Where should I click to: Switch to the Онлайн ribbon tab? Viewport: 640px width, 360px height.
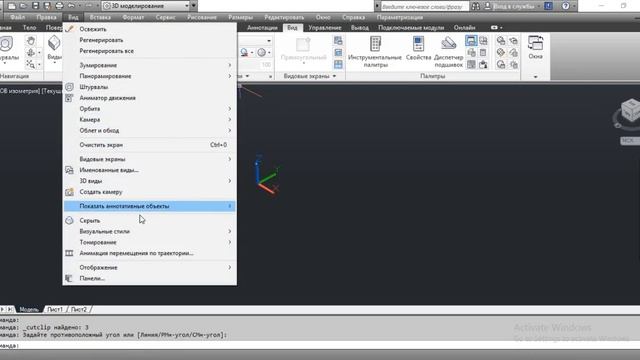(464, 27)
